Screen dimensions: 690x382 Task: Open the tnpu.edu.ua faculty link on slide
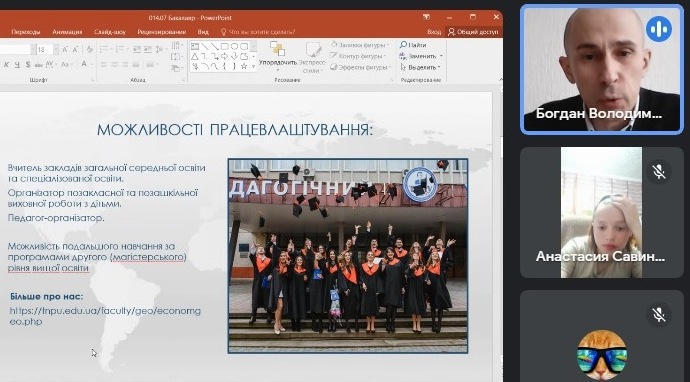click(x=105, y=316)
